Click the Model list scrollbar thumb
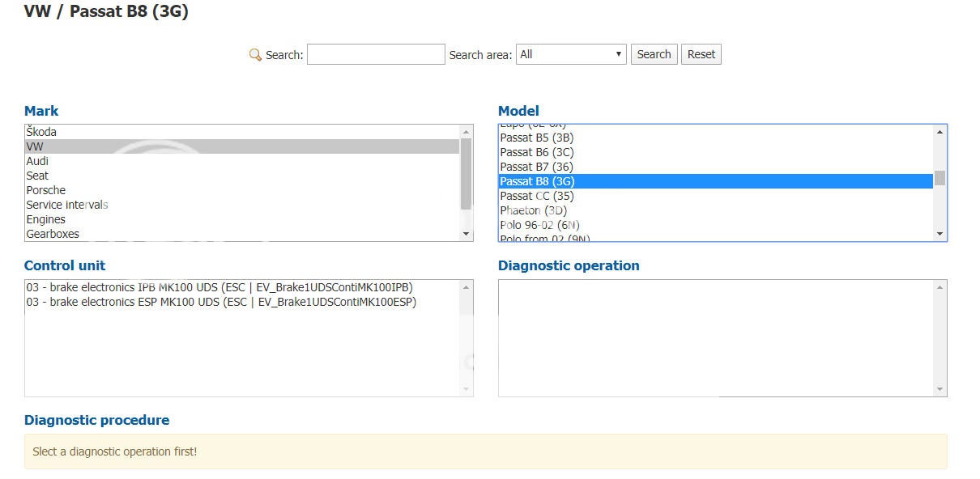Screen dimensions: 980x479 [x=940, y=178]
